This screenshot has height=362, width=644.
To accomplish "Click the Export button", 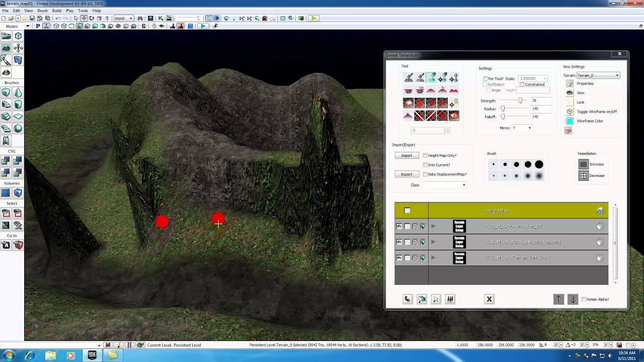I will [x=407, y=174].
